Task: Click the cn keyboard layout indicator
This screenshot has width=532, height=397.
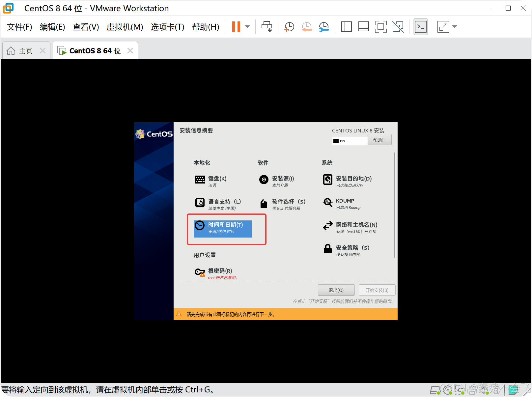Action: (350, 141)
